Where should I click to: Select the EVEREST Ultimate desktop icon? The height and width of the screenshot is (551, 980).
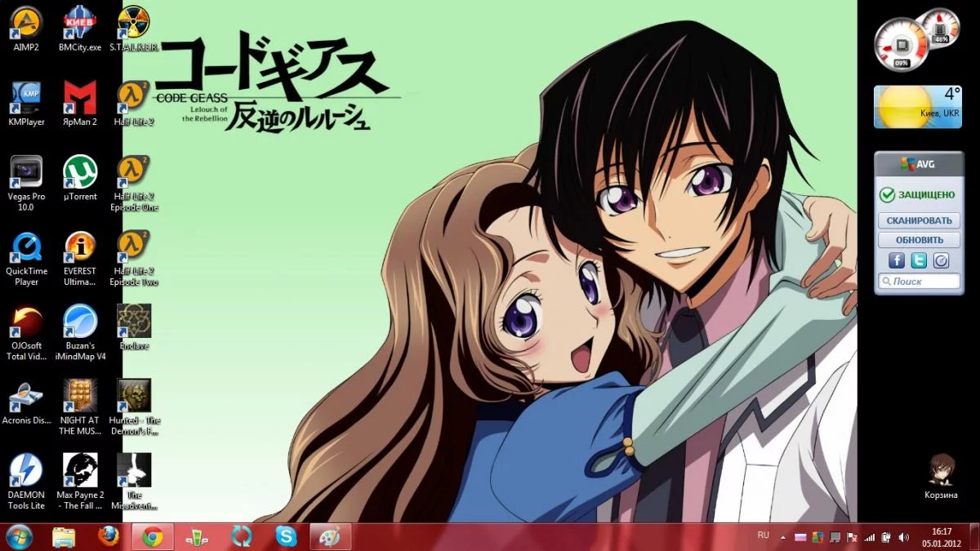click(x=80, y=259)
